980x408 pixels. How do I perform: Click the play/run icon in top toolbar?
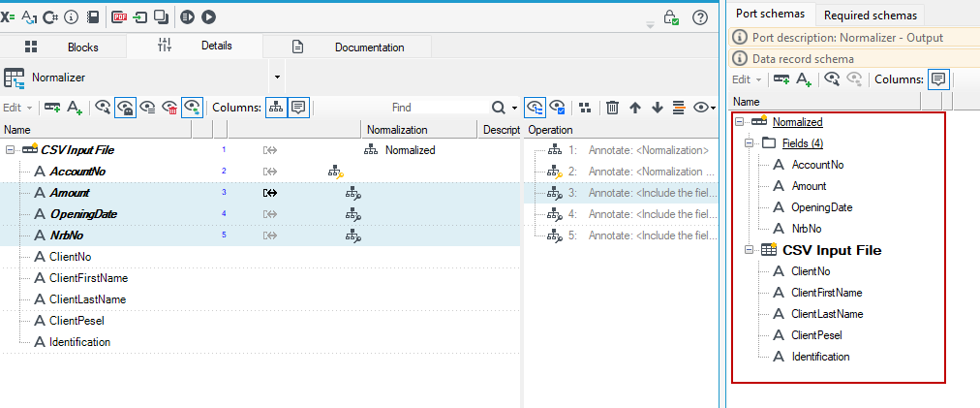208,16
